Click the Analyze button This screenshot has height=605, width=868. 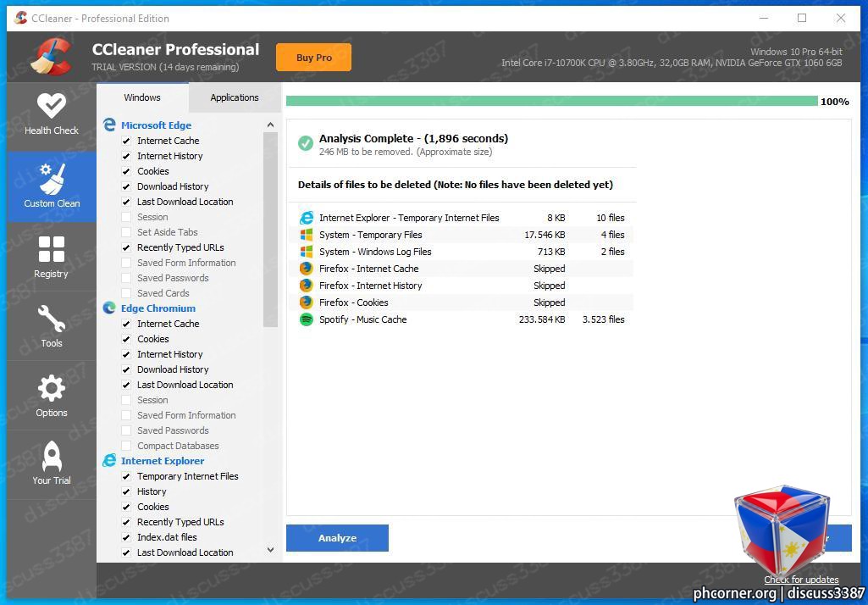(337, 538)
